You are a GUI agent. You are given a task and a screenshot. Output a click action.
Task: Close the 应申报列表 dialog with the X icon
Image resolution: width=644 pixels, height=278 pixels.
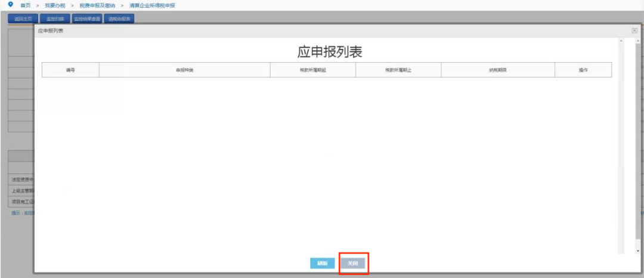[x=634, y=30]
